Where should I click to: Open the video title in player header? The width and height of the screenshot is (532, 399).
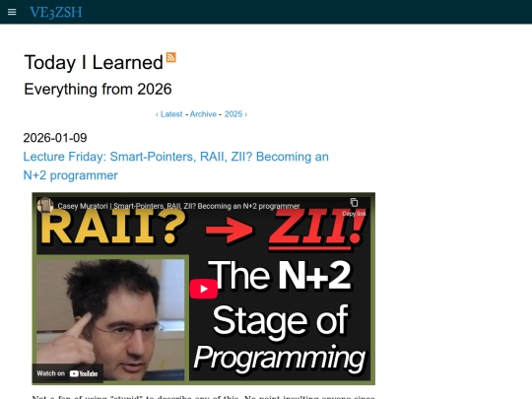coord(178,206)
